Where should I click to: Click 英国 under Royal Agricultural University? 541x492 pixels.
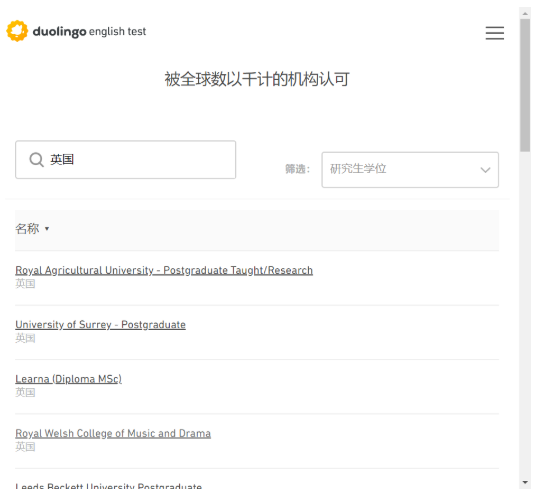tap(25, 284)
